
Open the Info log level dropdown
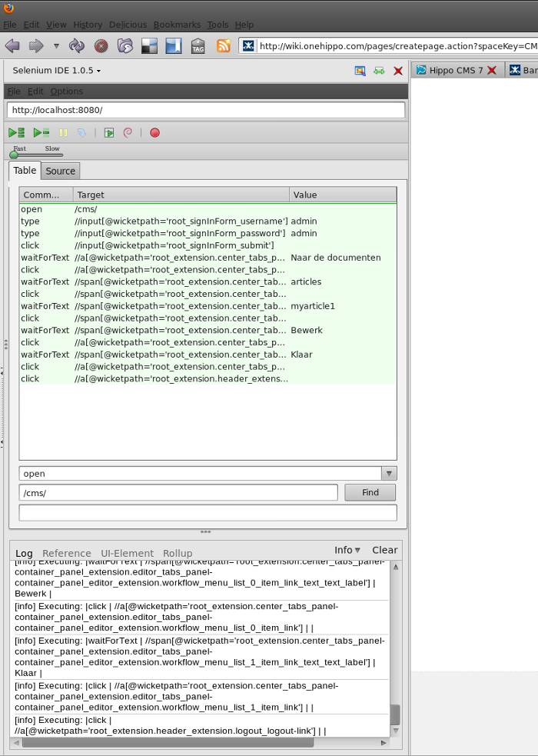coord(347,550)
